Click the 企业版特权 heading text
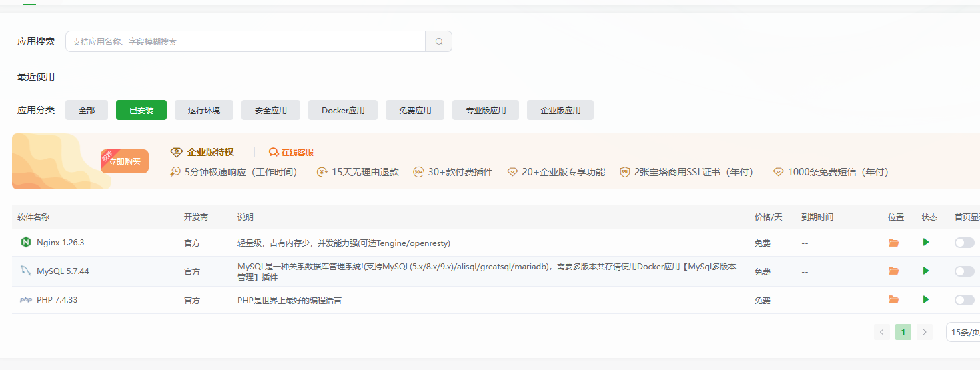Viewport: 980px width, 370px height. (211, 152)
